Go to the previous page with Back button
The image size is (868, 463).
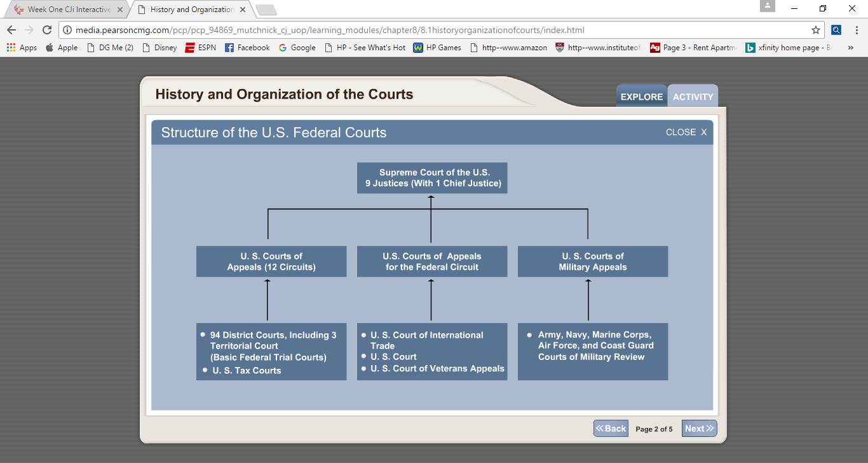(x=611, y=429)
